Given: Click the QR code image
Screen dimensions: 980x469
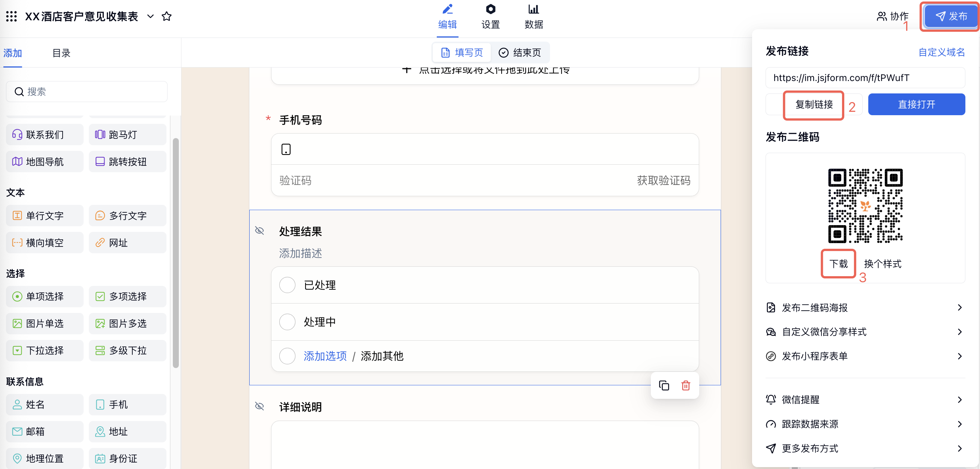Looking at the screenshot, I should pyautogui.click(x=865, y=206).
